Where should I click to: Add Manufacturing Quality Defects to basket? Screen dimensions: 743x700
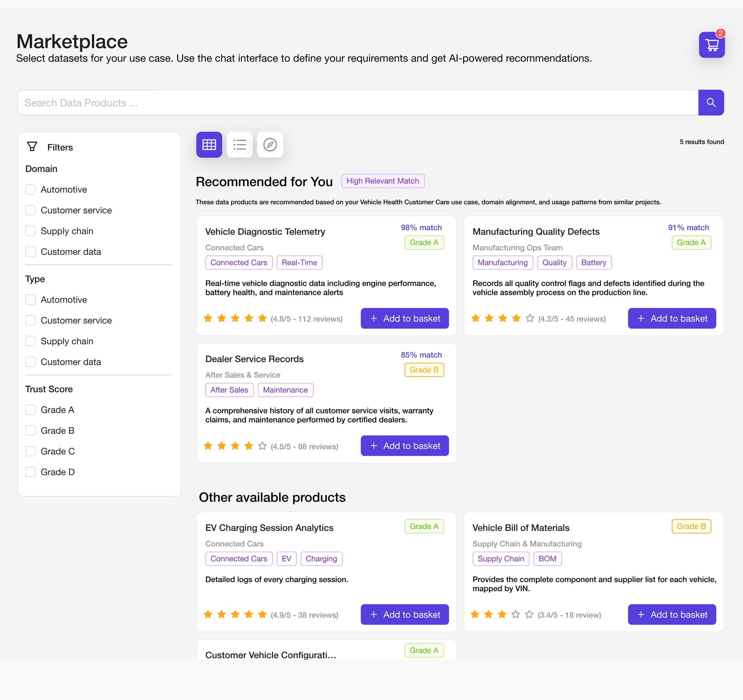pos(671,318)
